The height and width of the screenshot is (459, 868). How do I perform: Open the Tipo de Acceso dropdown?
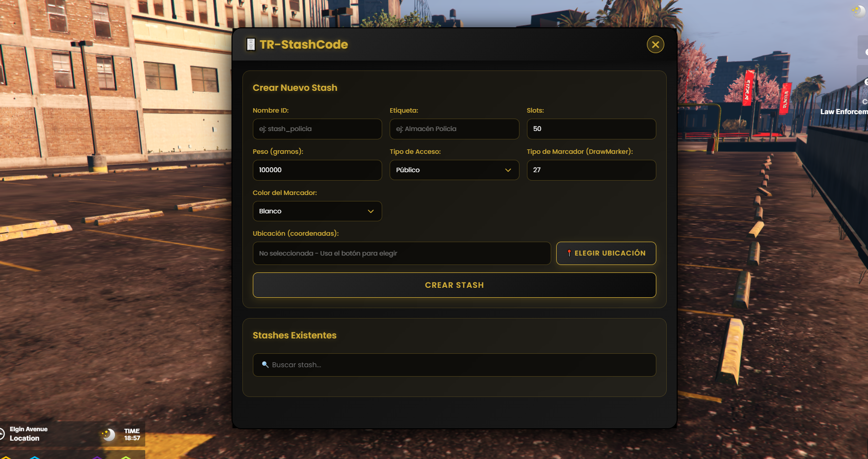pyautogui.click(x=454, y=170)
